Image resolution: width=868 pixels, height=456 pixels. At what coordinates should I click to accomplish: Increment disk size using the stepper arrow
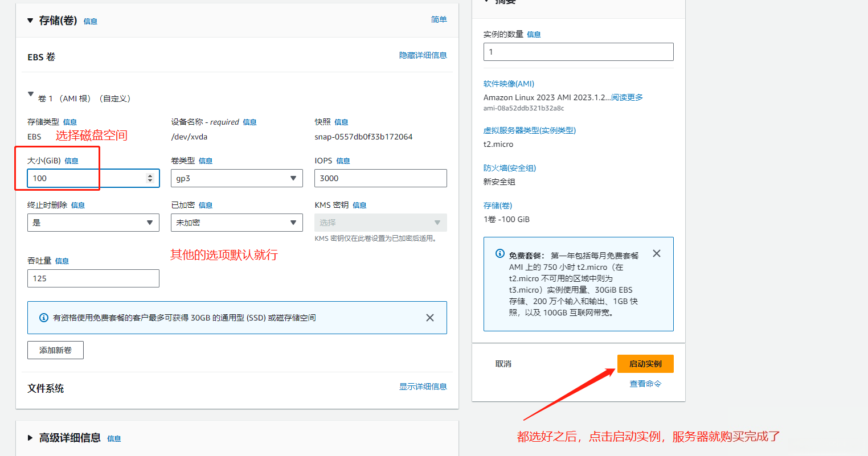(151, 174)
